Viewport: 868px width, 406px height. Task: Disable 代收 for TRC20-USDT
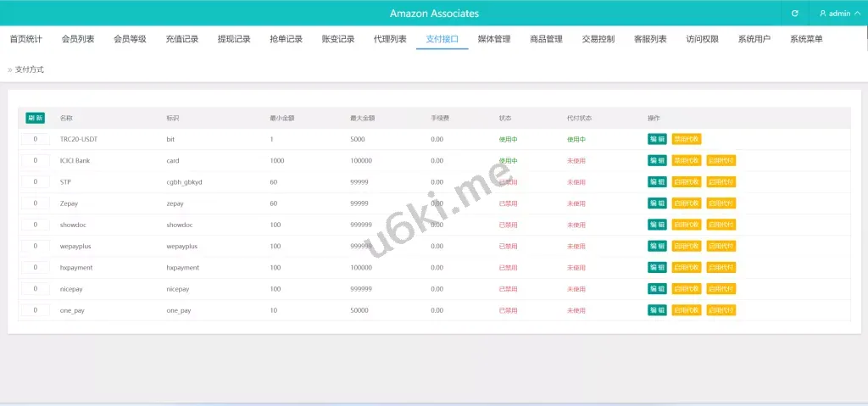tap(687, 139)
